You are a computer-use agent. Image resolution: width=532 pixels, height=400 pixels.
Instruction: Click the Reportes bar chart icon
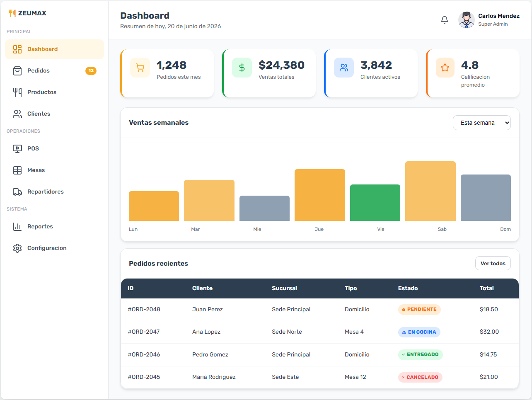(x=17, y=227)
